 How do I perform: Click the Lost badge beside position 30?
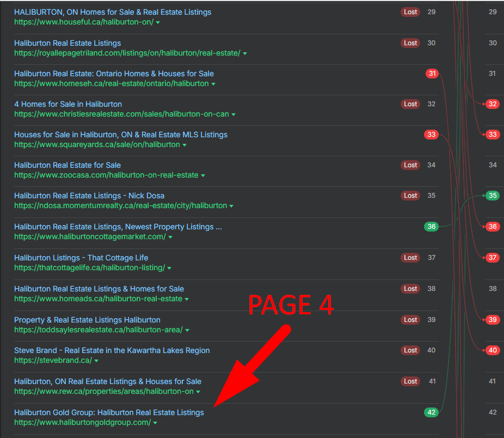(410, 43)
